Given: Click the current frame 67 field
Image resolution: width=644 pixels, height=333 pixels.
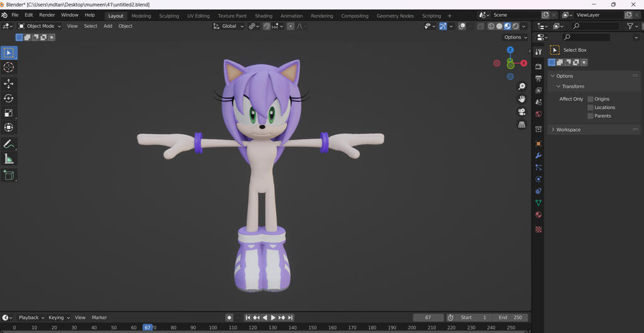Looking at the screenshot, I should [428, 317].
